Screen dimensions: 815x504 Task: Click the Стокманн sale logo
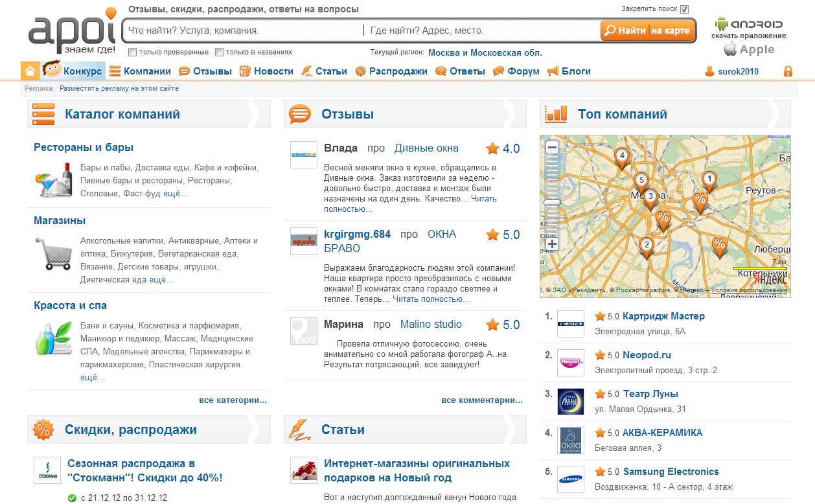(x=47, y=470)
